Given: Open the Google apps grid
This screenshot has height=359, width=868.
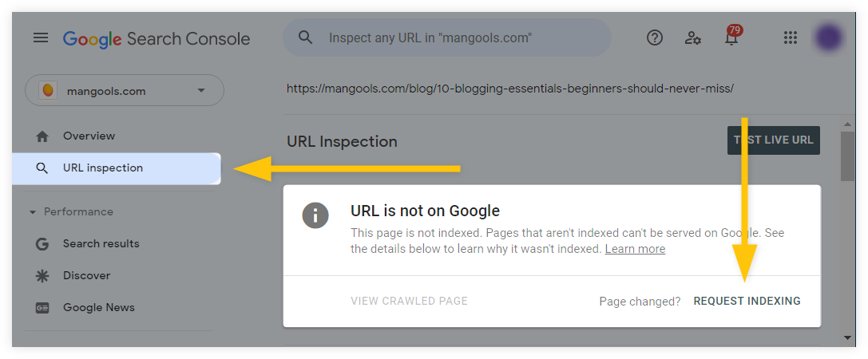Looking at the screenshot, I should [x=791, y=37].
